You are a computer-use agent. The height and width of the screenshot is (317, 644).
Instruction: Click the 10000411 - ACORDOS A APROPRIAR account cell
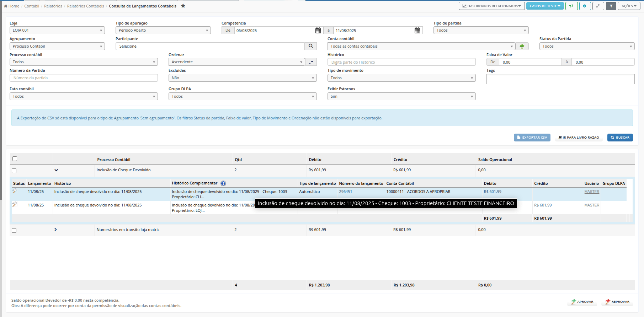pyautogui.click(x=418, y=192)
